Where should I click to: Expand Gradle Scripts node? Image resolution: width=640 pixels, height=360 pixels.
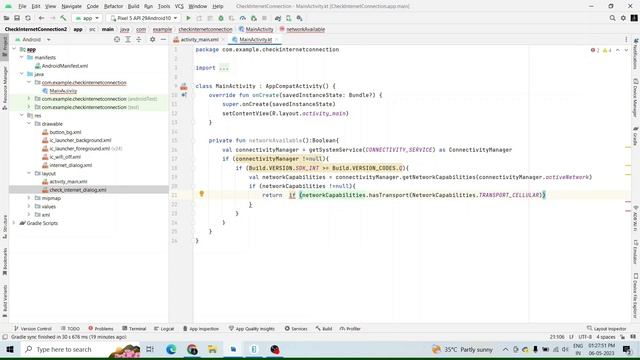(x=14, y=223)
